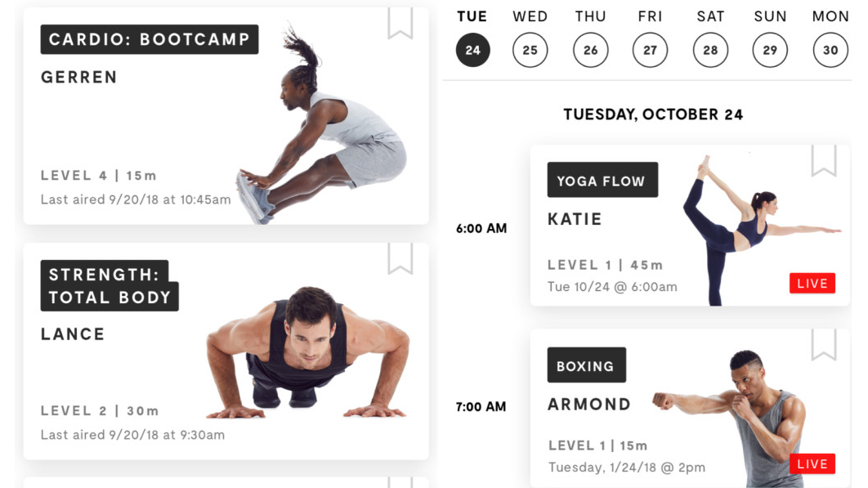Tap the LIVE badge on Boxing
This screenshot has height=488, width=868.
812,463
